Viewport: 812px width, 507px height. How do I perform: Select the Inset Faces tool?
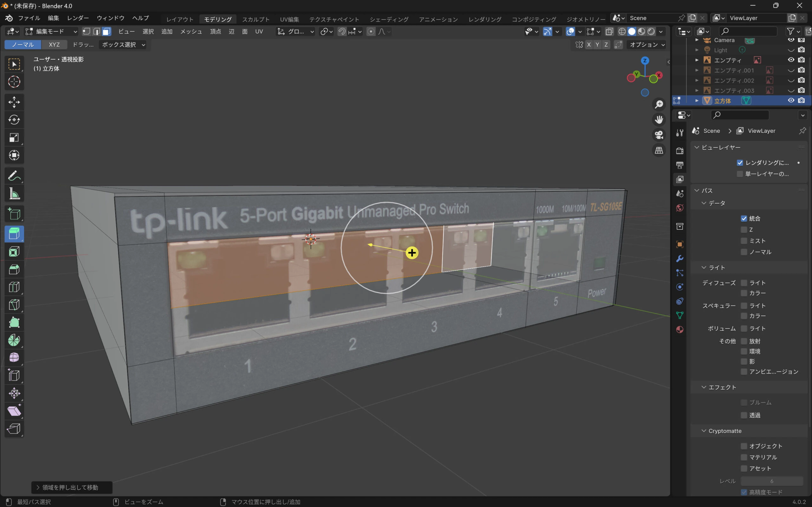pyautogui.click(x=14, y=252)
